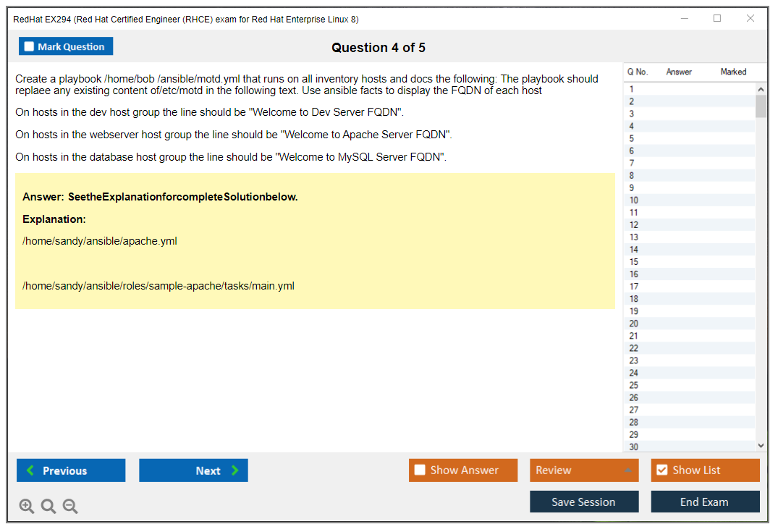778x532 pixels.
Task: Toggle the Show Answer checkbox
Action: (x=420, y=470)
